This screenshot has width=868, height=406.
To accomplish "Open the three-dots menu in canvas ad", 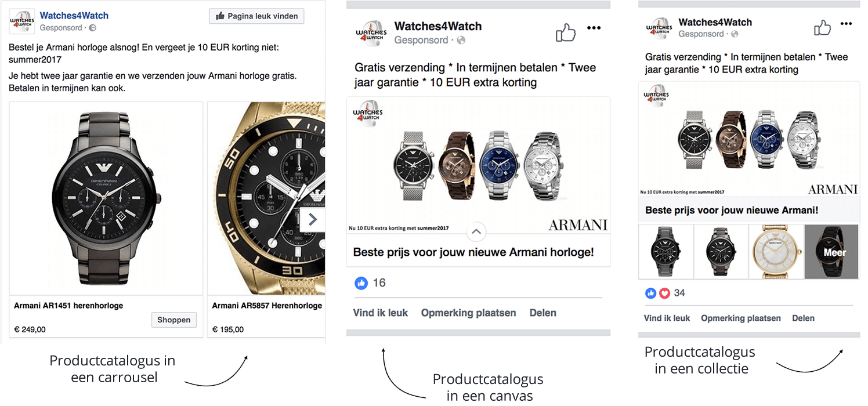I will [x=594, y=28].
